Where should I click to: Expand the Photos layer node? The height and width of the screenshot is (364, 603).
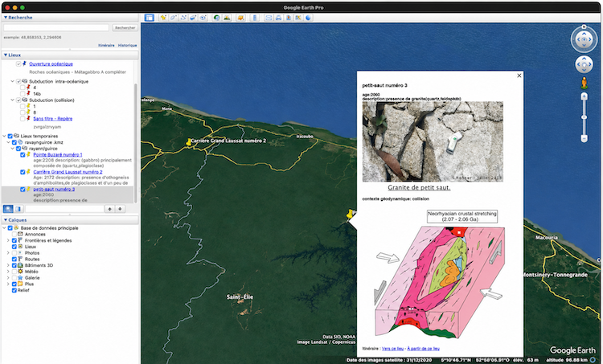[x=8, y=253]
